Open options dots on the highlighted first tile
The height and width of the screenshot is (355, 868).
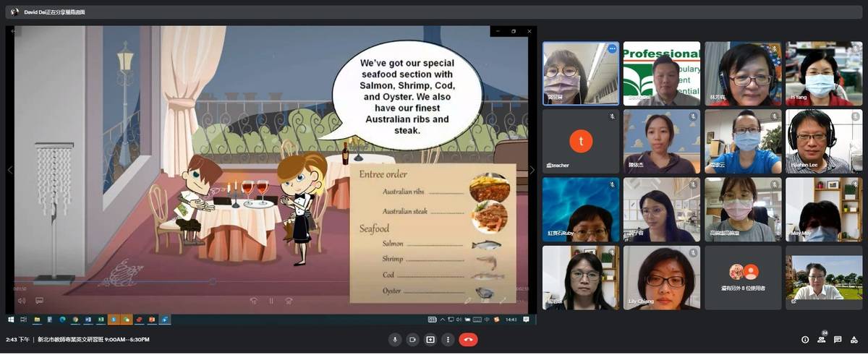pos(612,49)
